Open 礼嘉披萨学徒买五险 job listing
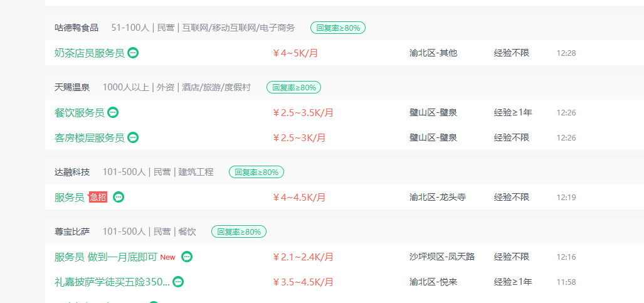The width and height of the screenshot is (644, 303). (112, 282)
